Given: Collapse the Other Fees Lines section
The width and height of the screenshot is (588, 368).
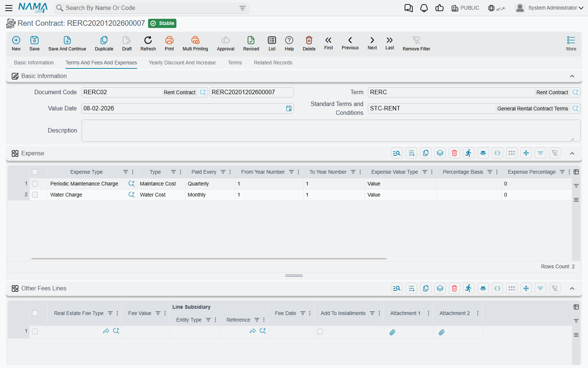Looking at the screenshot, I should [x=572, y=289].
